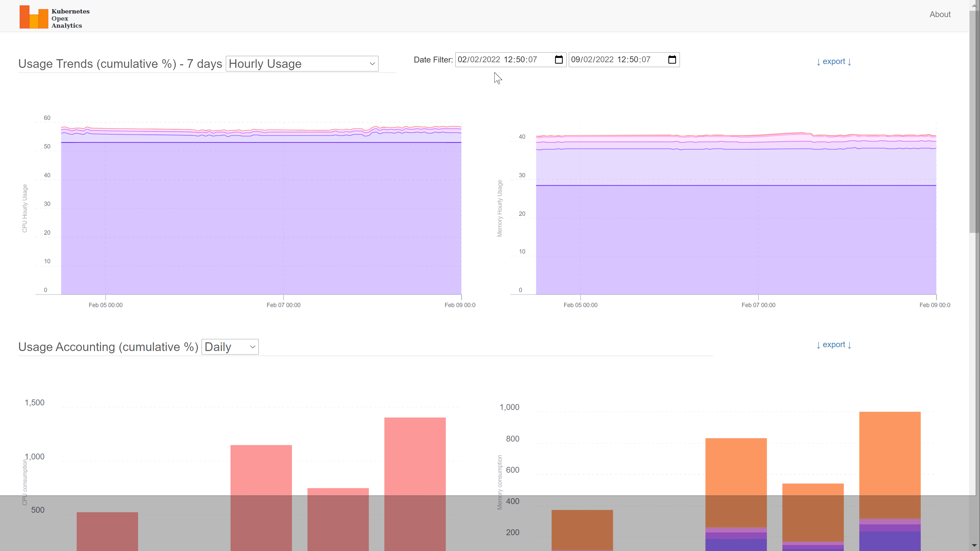This screenshot has height=551, width=980.
Task: Click the tallest CPU consumption bar
Action: pos(415,456)
